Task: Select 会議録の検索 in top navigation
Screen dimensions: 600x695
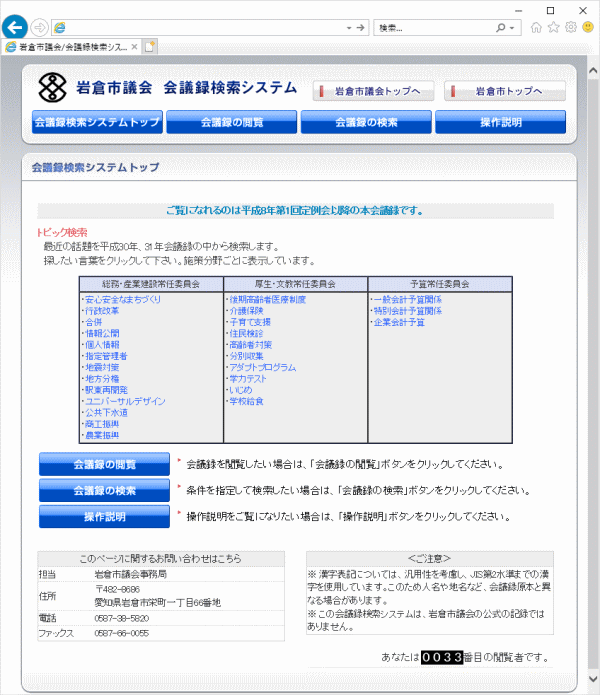Action: point(366,122)
